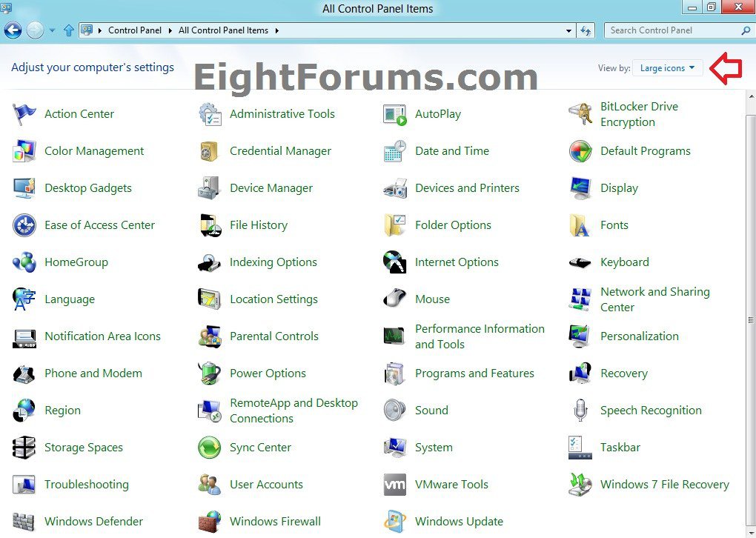This screenshot has width=756, height=538.
Task: Open the Power Options battery icon
Action: tap(210, 373)
